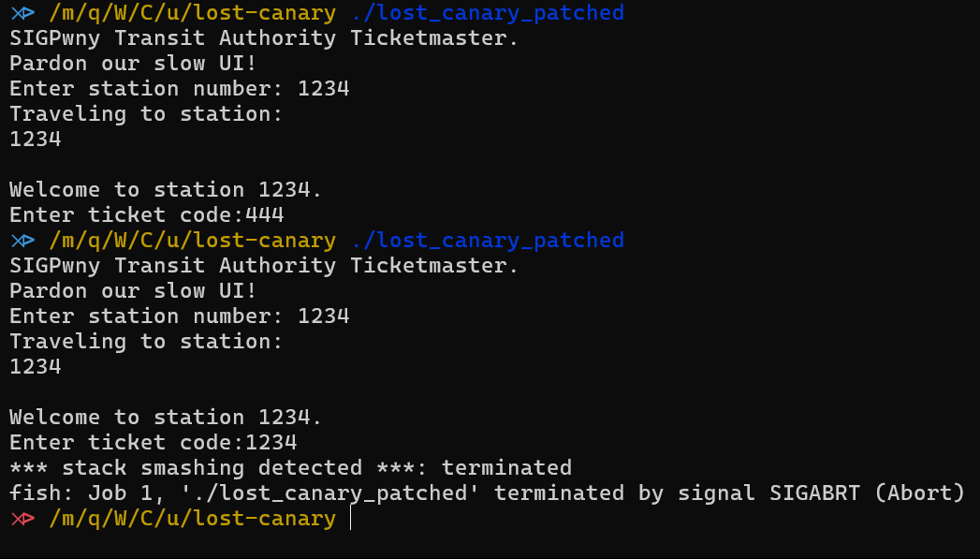The width and height of the screenshot is (980, 559).
Task: Click the red fish prompt icon
Action: pyautogui.click(x=22, y=519)
